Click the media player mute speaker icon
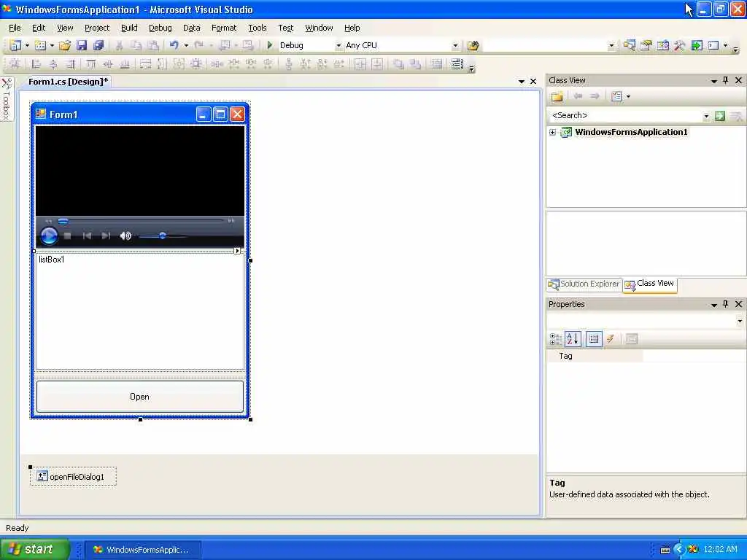This screenshot has width=747, height=560. click(125, 236)
